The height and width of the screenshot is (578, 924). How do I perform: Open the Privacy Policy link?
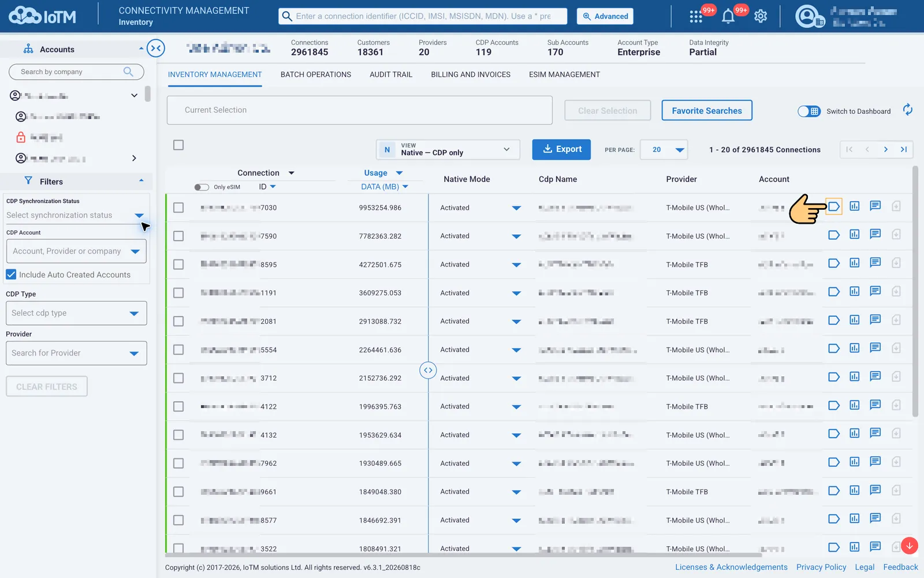point(821,567)
